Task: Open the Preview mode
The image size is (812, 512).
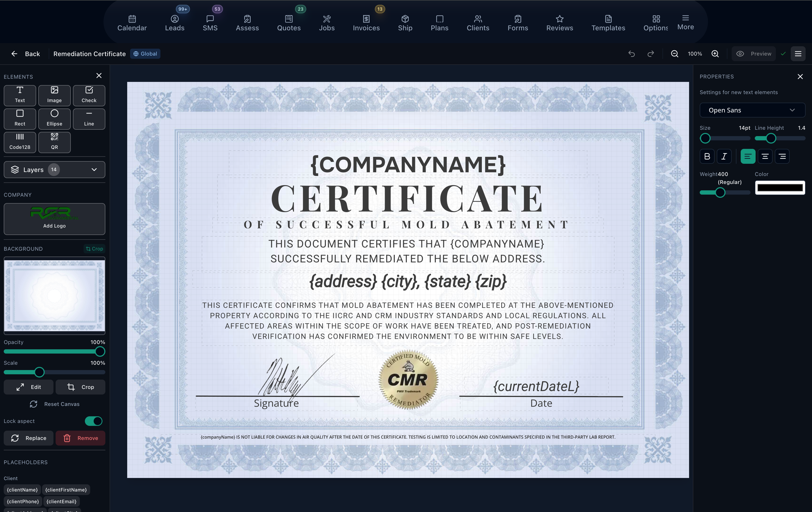Action: [754, 54]
